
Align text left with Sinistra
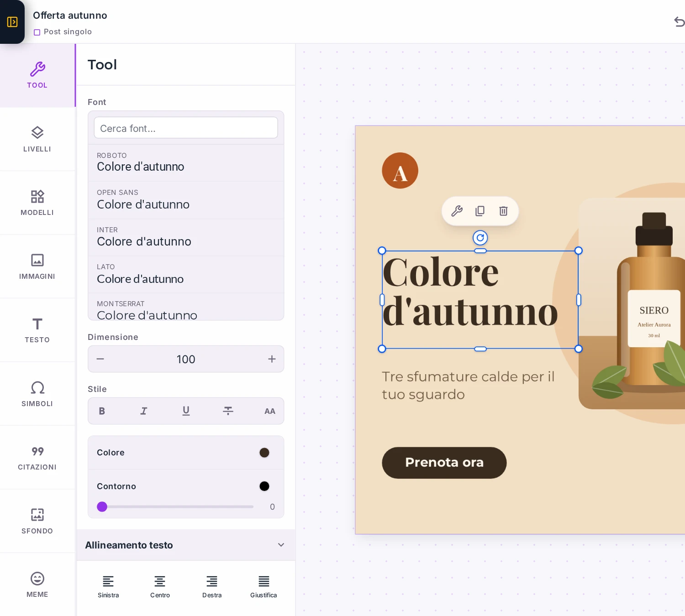[x=108, y=587]
